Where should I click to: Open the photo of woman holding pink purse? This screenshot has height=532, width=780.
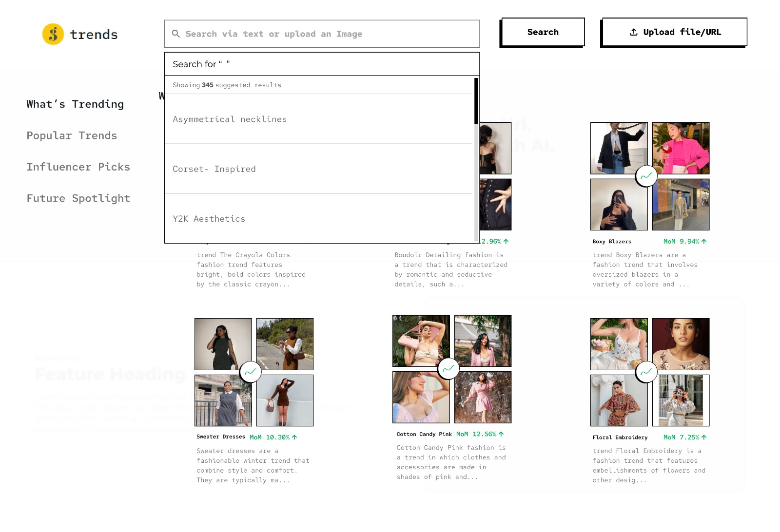pos(421,341)
